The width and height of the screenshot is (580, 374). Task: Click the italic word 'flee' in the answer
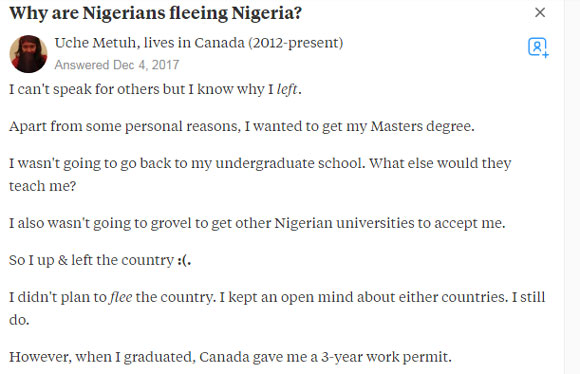pos(121,297)
